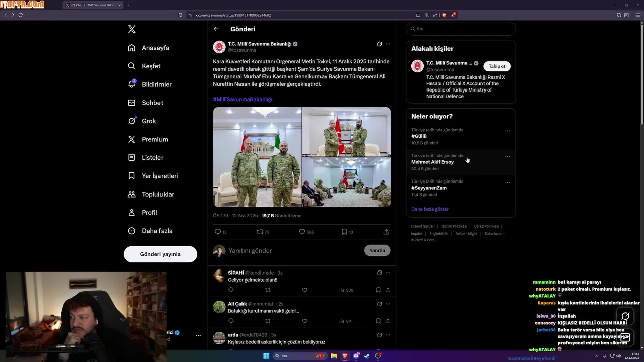Open Sohbet messages
The image size is (644, 362).
(x=145, y=103)
